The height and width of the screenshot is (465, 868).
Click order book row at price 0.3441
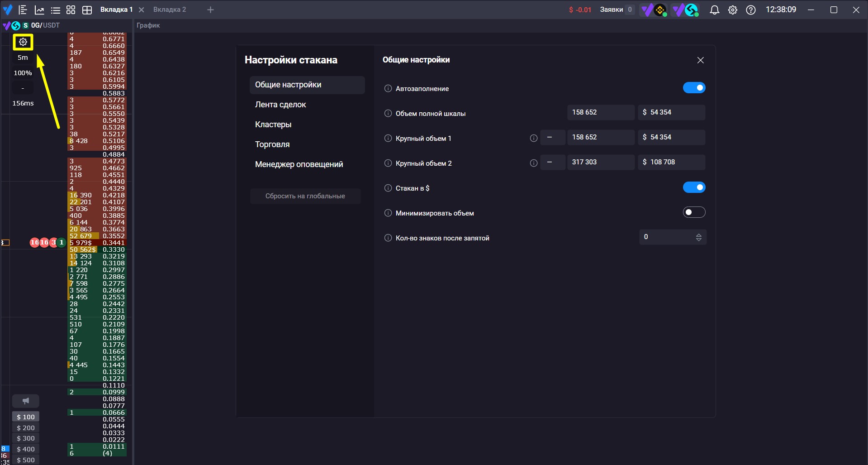pos(97,243)
